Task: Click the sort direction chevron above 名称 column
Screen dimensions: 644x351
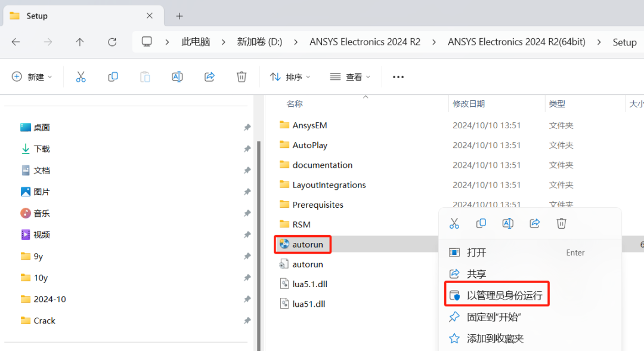Action: click(366, 97)
